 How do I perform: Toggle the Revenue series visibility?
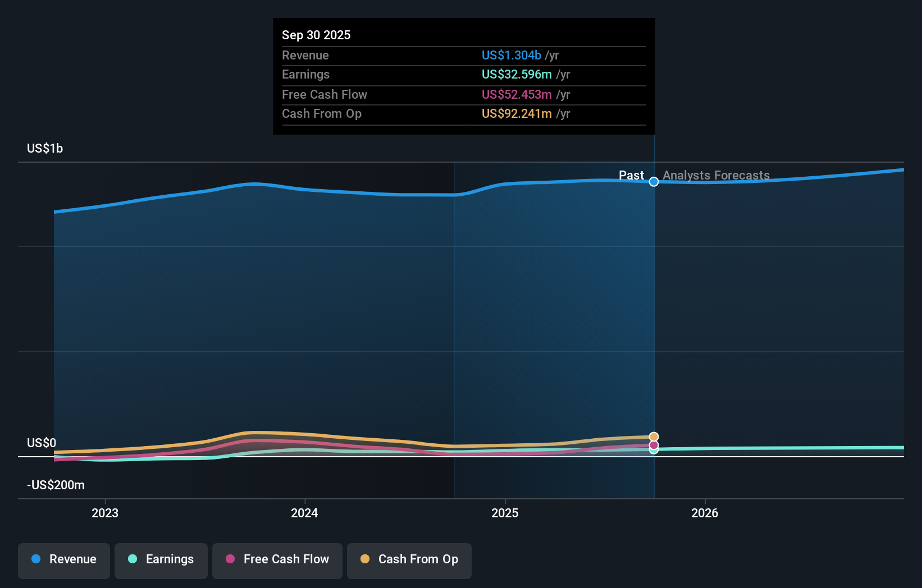(x=63, y=561)
